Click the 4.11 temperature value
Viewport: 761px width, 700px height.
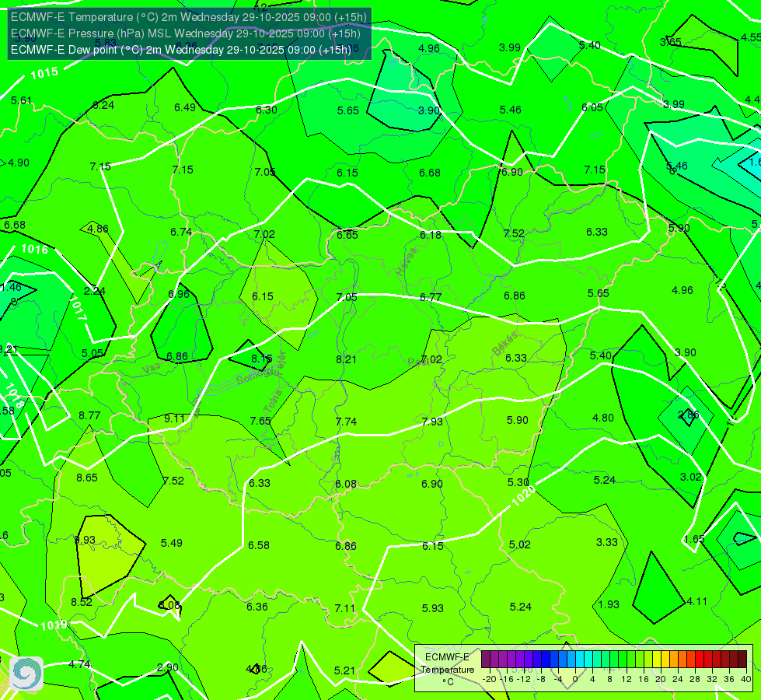coord(696,601)
